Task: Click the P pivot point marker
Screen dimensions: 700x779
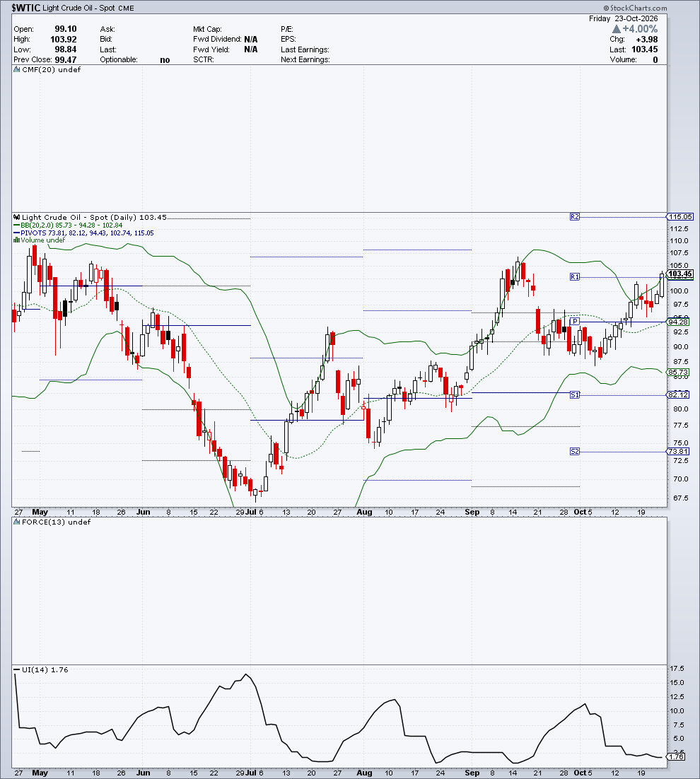Action: pos(575,322)
